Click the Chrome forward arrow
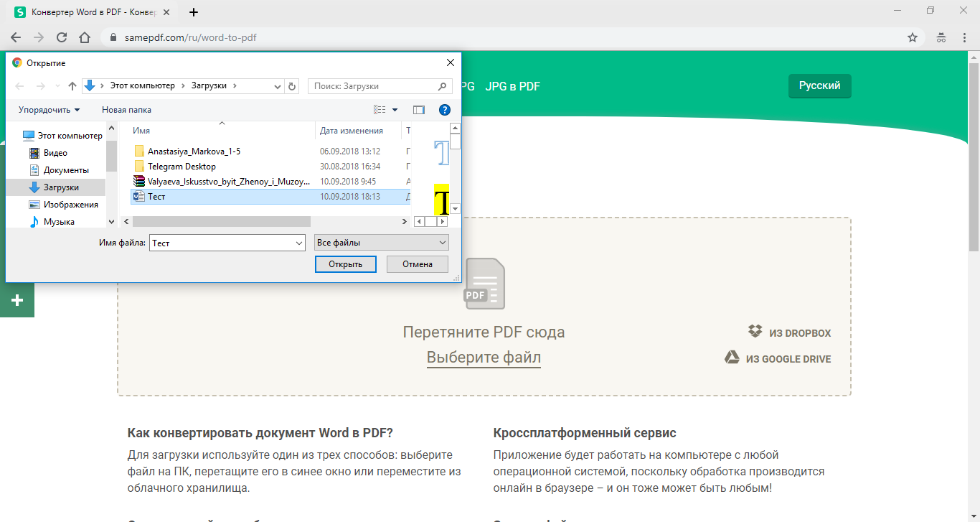Screen dimensions: 980x522 (39, 37)
